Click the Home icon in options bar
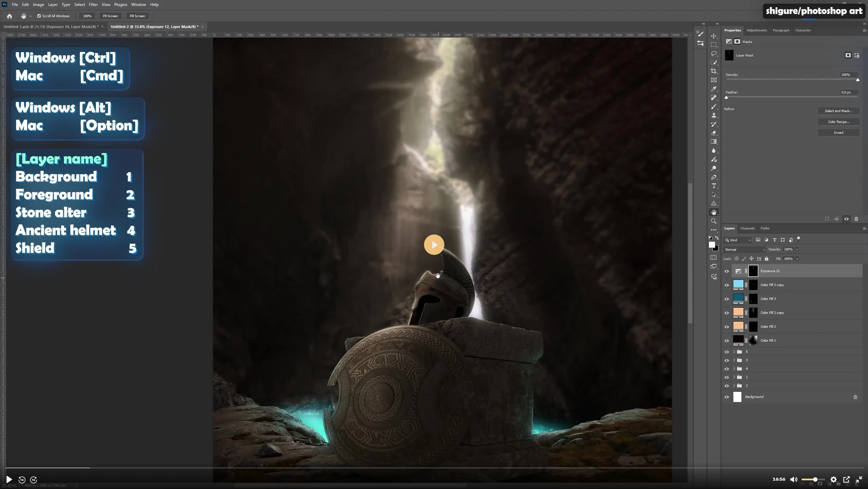Screen dimensions: 868x489 [x=10, y=16]
